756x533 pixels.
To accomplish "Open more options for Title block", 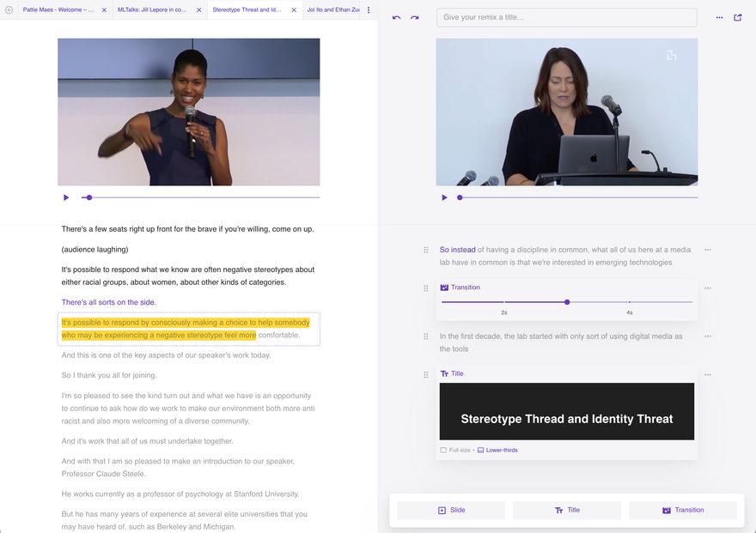I will point(708,374).
